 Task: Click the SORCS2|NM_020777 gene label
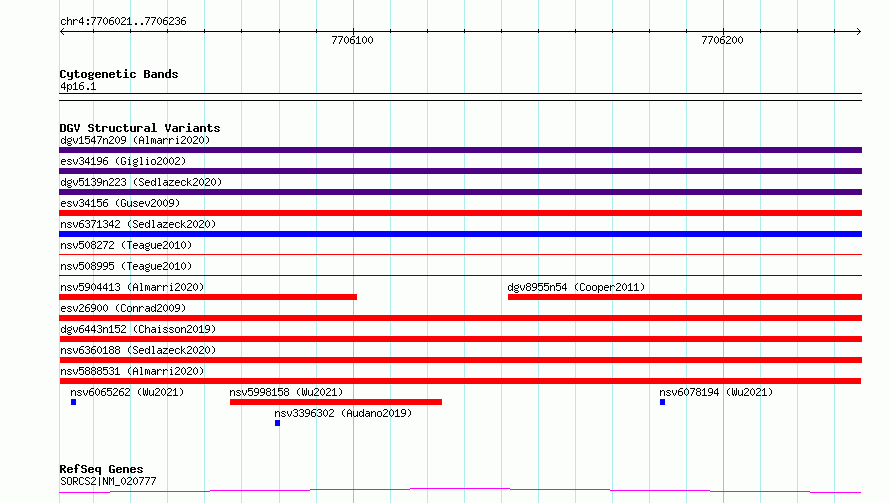coord(108,481)
